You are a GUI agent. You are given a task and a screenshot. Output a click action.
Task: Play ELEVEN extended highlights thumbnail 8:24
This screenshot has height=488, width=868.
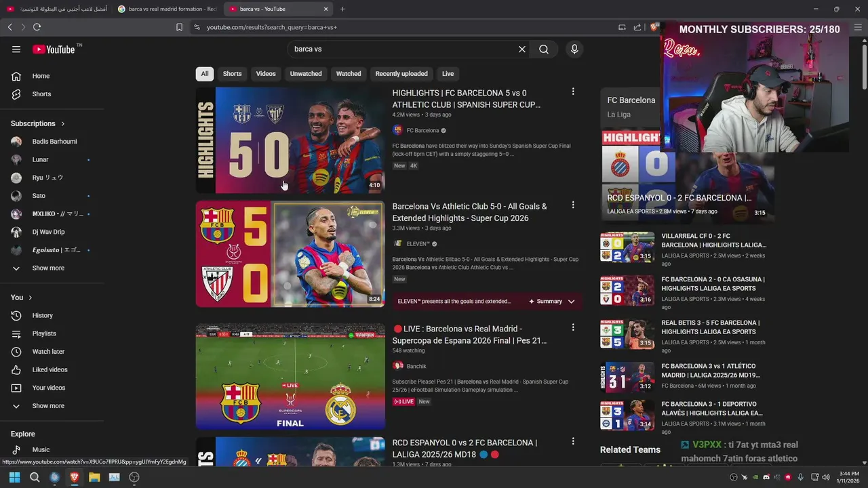click(x=290, y=253)
